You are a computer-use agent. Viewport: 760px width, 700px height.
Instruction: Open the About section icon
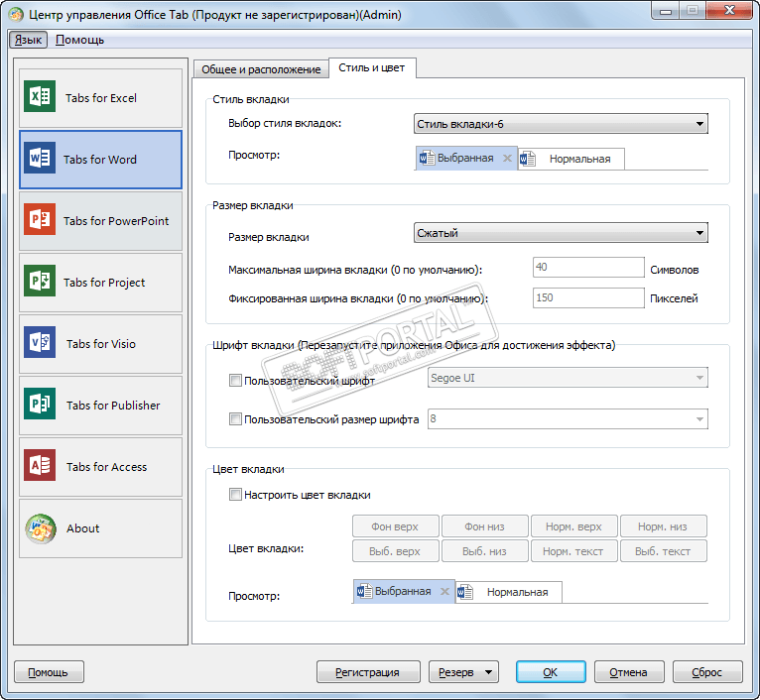coord(41,529)
